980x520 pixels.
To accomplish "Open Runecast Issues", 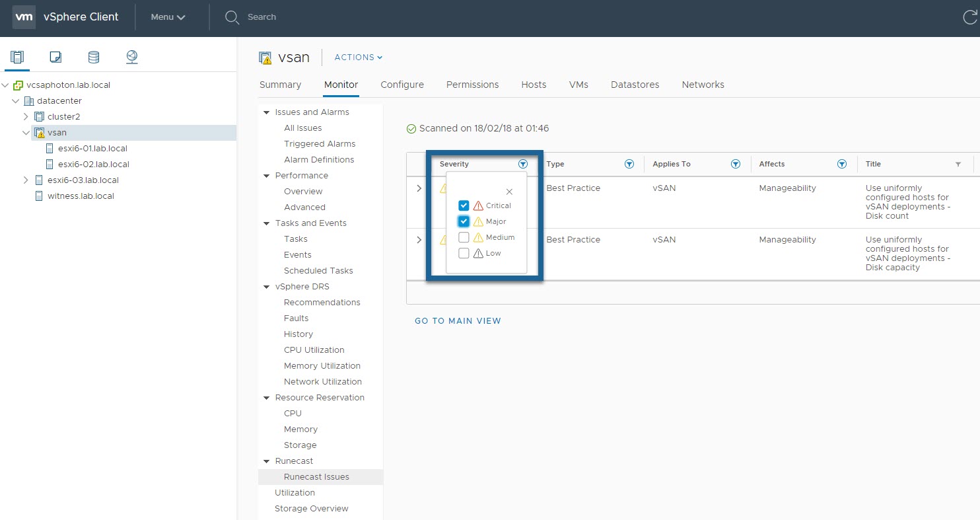I will tap(316, 477).
